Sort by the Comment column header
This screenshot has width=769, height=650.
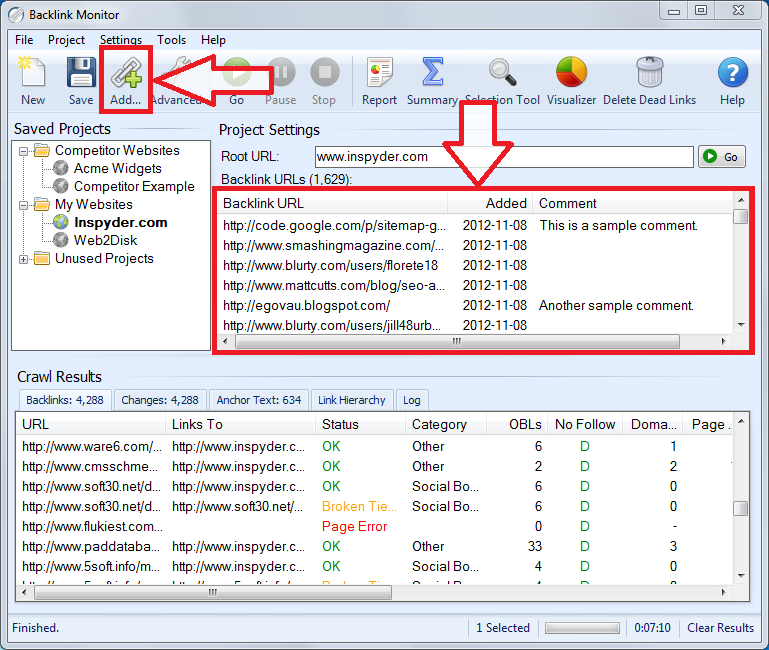coord(633,203)
